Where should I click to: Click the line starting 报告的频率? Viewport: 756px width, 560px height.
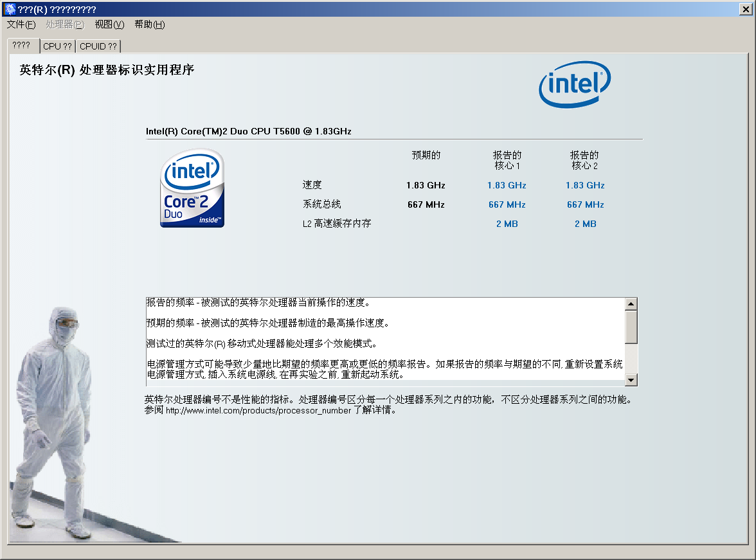258,302
